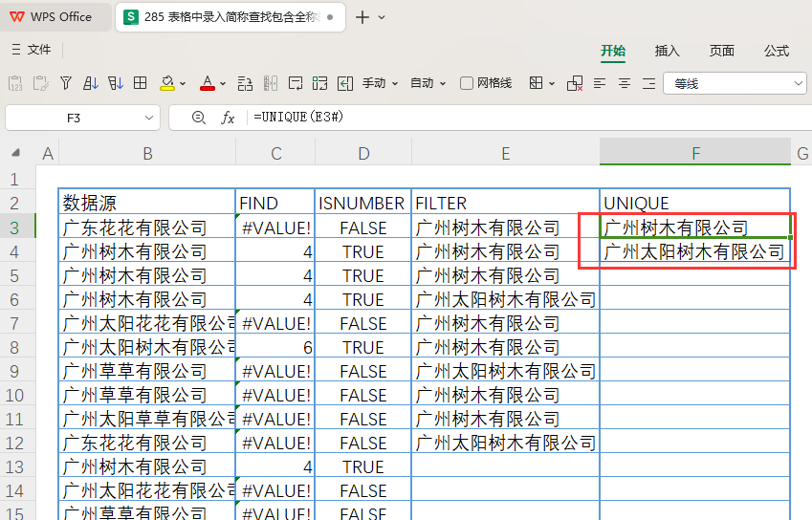The image size is (812, 520).
Task: Click the Sort Ascending icon
Action: click(91, 83)
